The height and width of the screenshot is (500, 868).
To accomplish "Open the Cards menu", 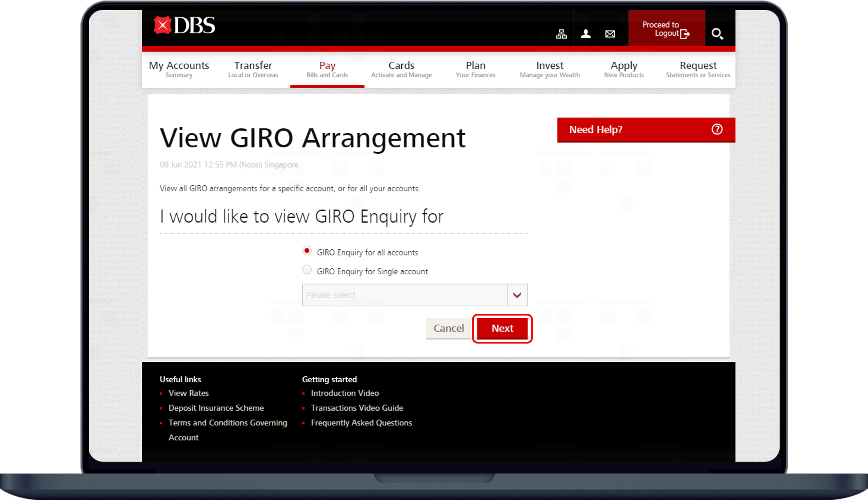I will click(401, 69).
